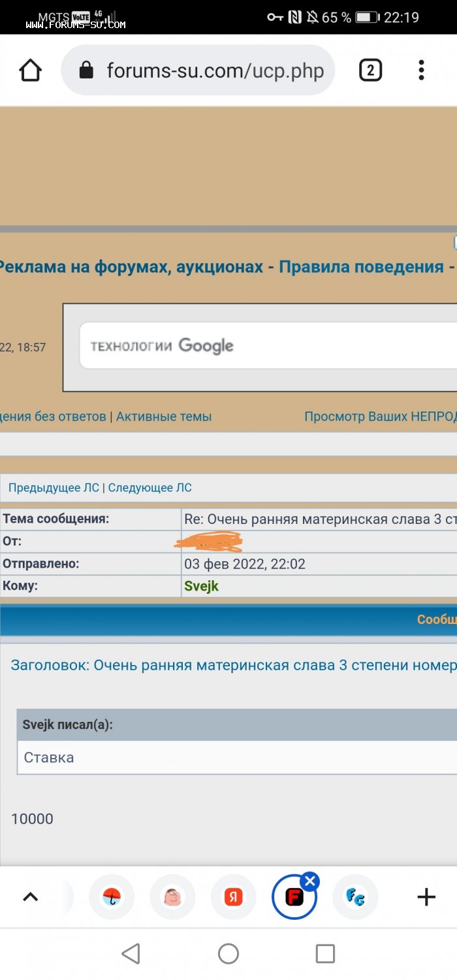Image resolution: width=457 pixels, height=980 pixels.
Task: Collapse the tab strip with up chevron
Action: pos(30,897)
